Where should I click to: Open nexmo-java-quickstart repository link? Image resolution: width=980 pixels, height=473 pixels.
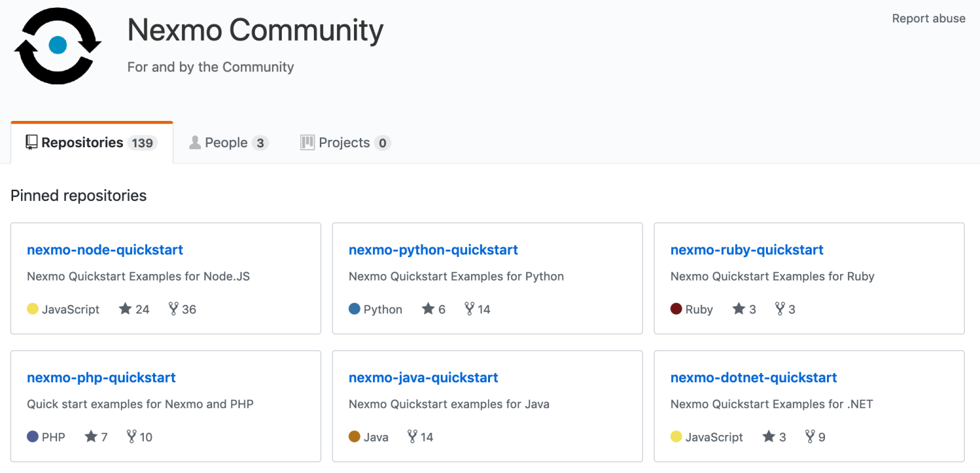[423, 378]
